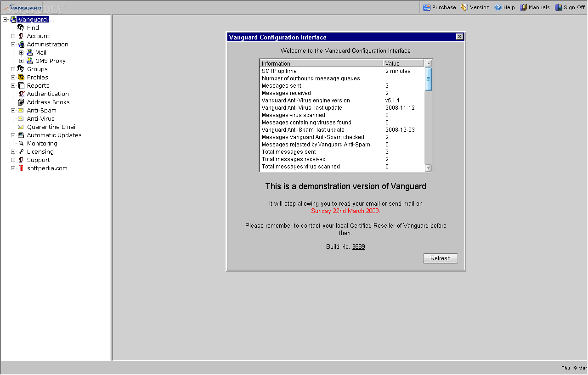Expand the Groups tree node
Image resolution: width=588 pixels, height=375 pixels.
click(x=13, y=69)
